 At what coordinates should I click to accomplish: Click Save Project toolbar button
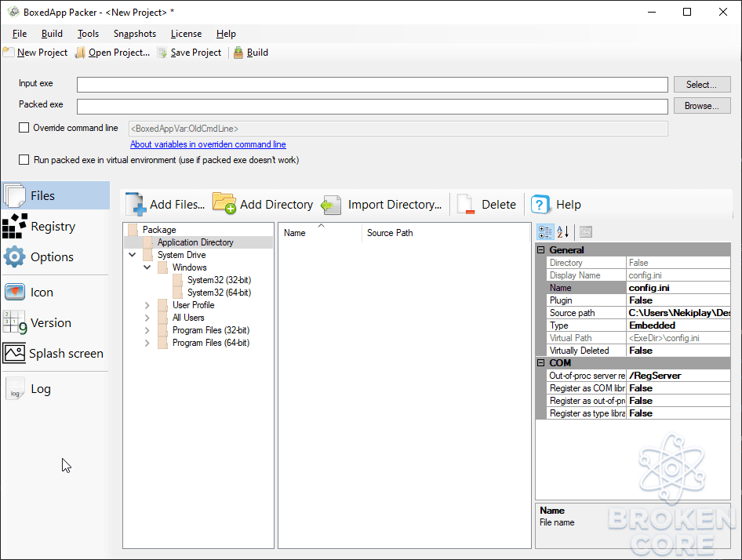(x=189, y=53)
